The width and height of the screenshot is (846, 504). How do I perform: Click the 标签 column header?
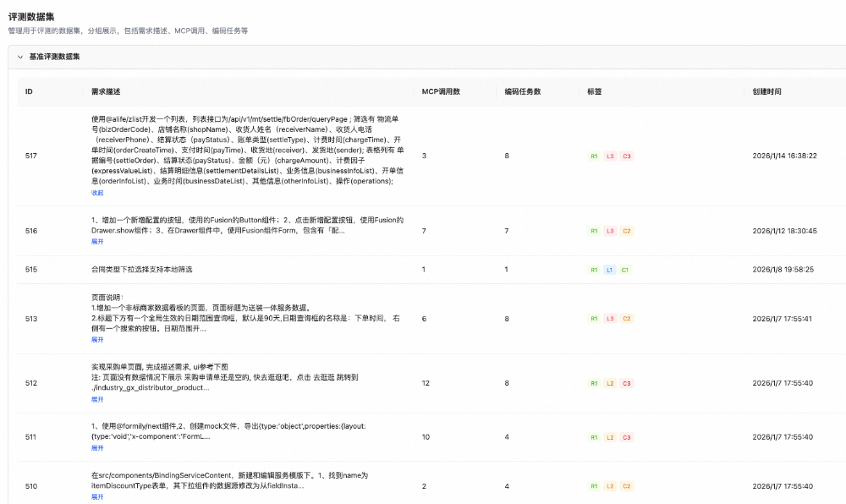595,91
